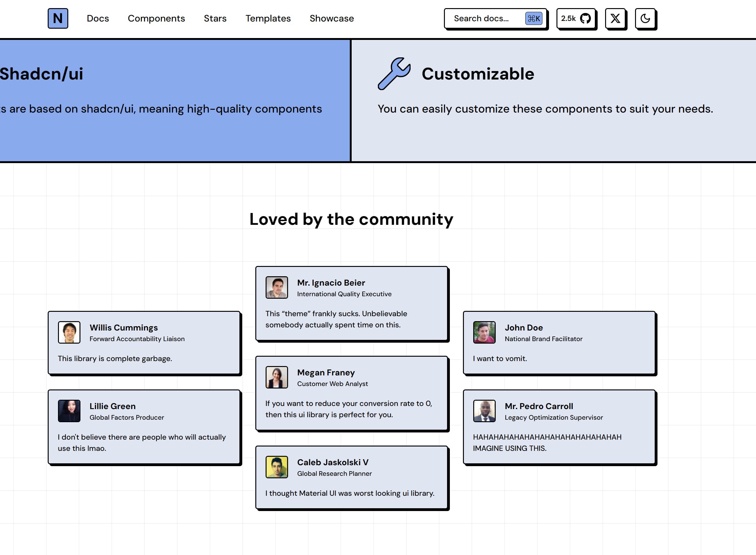The width and height of the screenshot is (756, 555).
Task: Open the Docs nav item
Action: coord(98,18)
